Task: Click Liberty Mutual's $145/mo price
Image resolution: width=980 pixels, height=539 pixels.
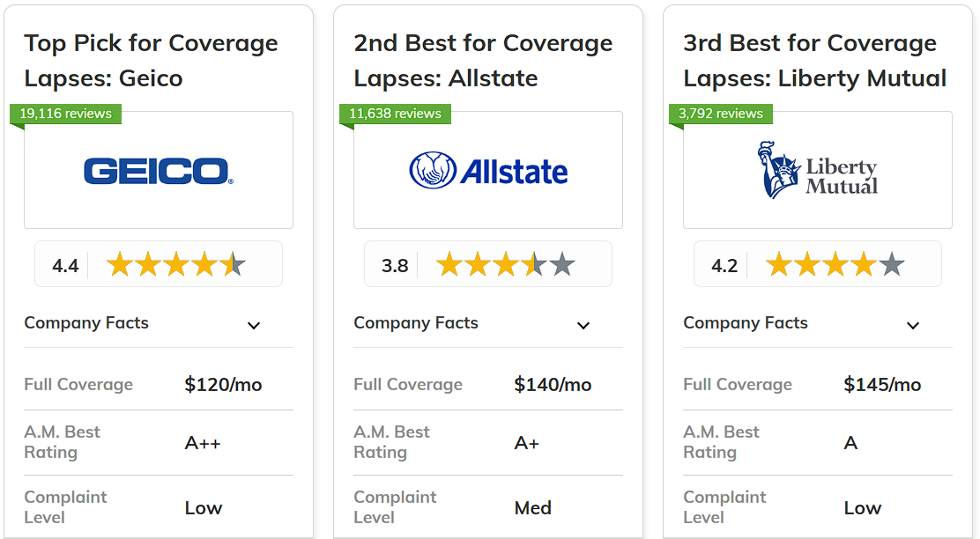Action: pyautogui.click(x=882, y=385)
